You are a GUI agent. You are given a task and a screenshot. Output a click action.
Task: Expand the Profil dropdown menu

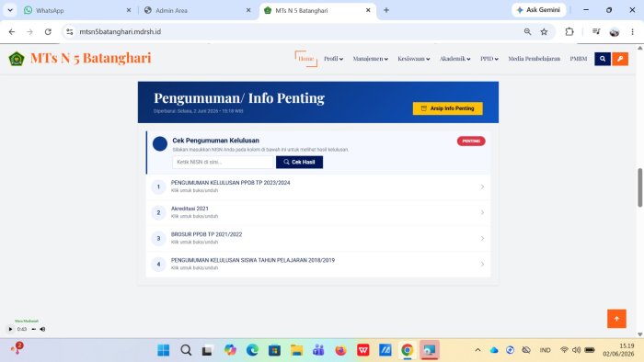click(333, 59)
